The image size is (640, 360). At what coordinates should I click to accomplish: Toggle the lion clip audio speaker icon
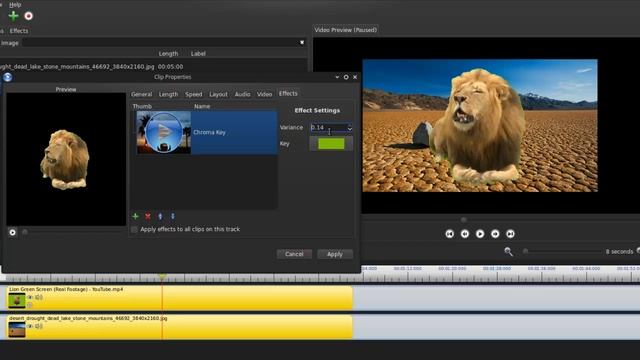39,297
